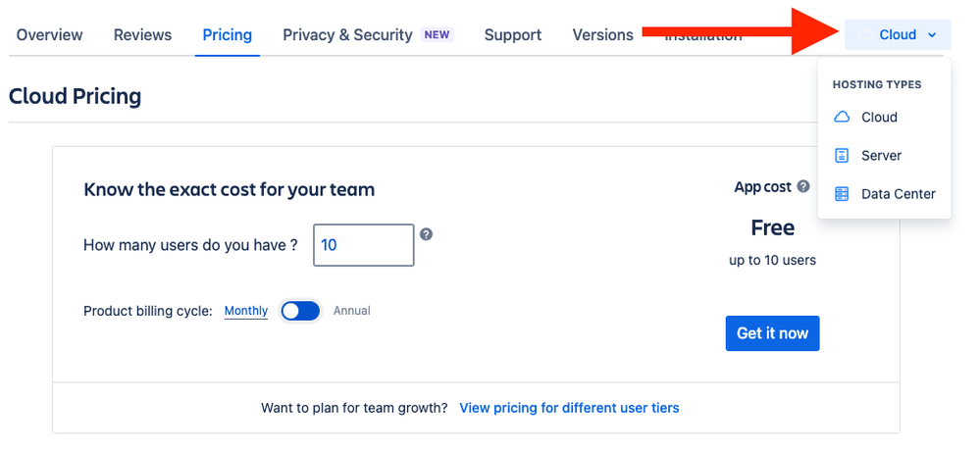
Task: Click the Data Center rack icon
Action: pyautogui.click(x=842, y=194)
